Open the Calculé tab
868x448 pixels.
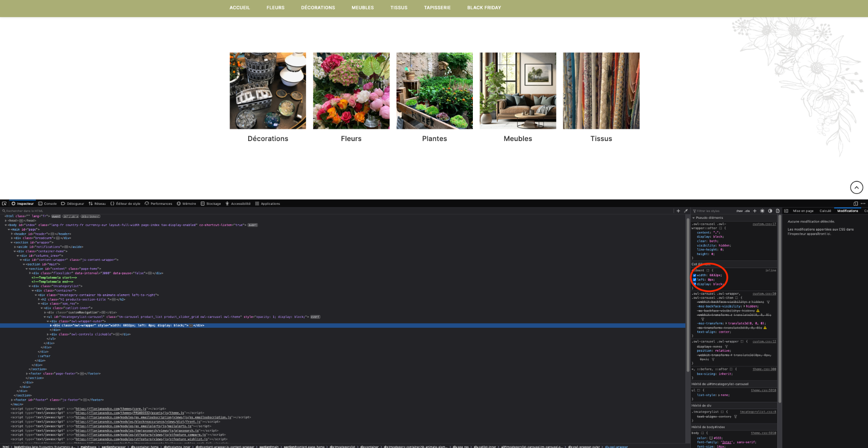click(825, 211)
